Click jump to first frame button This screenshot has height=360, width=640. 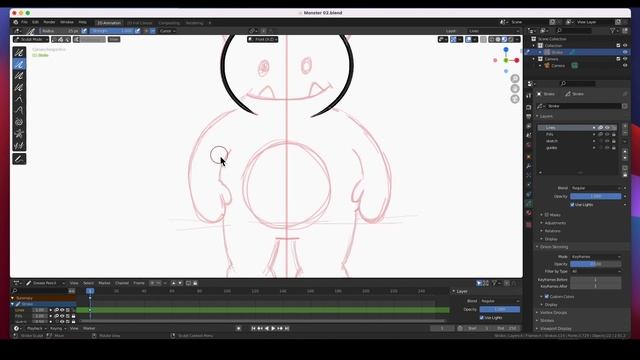coord(253,328)
